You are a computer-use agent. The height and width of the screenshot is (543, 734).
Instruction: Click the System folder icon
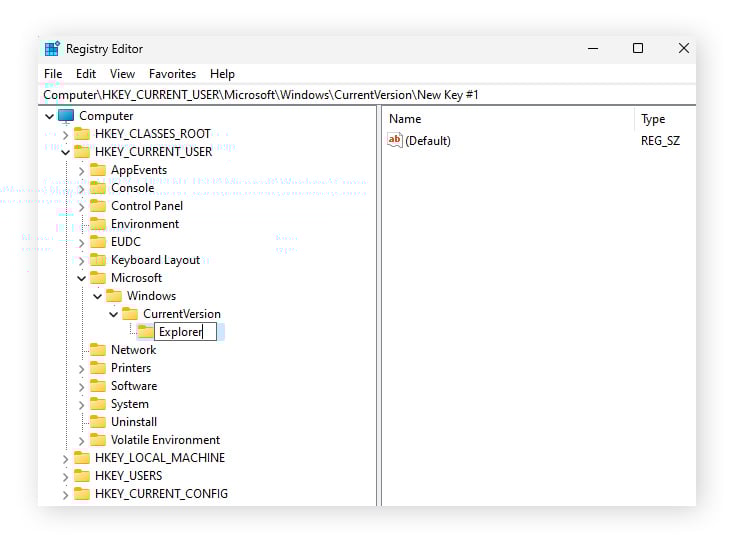[98, 404]
